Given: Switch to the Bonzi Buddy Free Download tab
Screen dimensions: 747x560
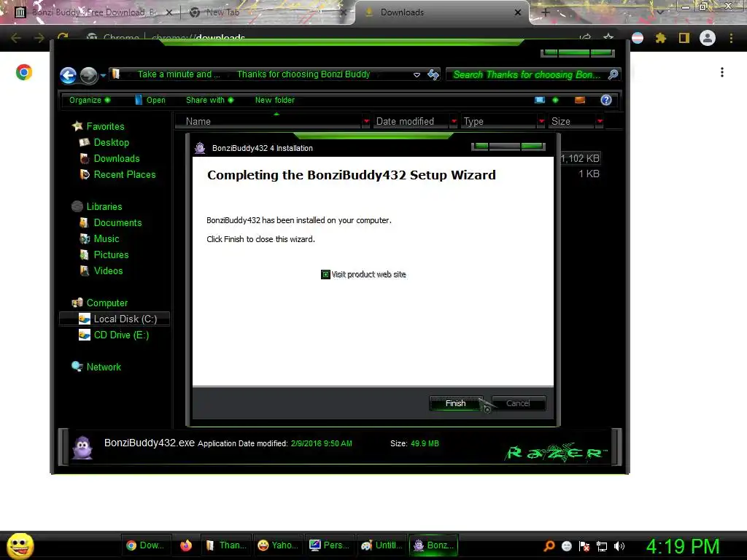Looking at the screenshot, I should [x=93, y=12].
